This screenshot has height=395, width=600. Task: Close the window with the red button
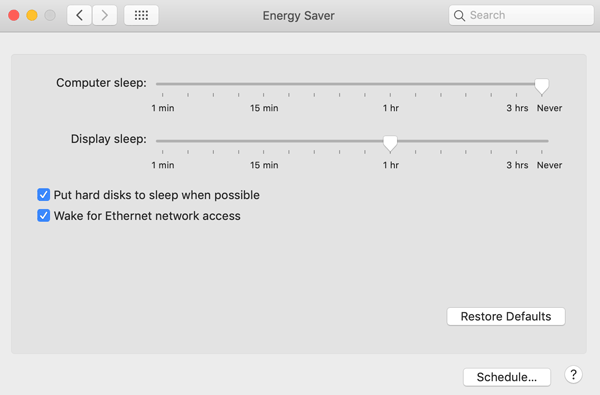tap(14, 15)
